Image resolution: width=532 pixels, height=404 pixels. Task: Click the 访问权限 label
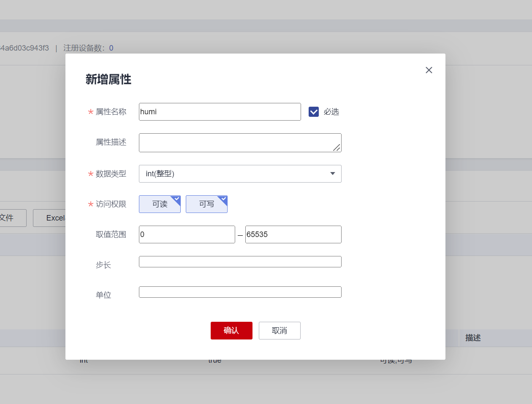point(111,204)
